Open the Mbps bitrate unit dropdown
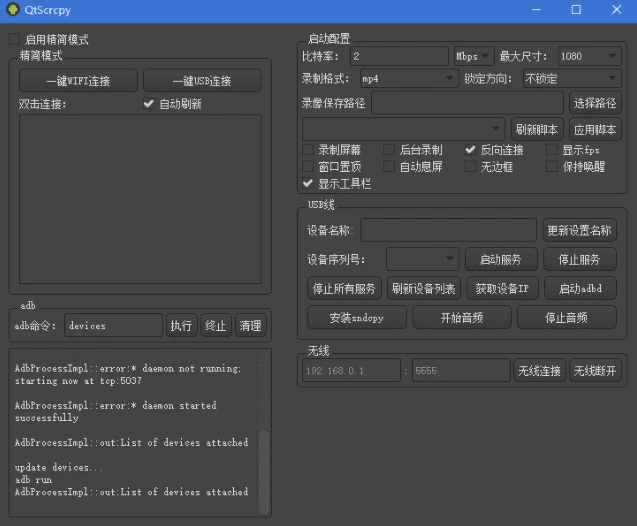Image resolution: width=637 pixels, height=526 pixels. (x=473, y=56)
